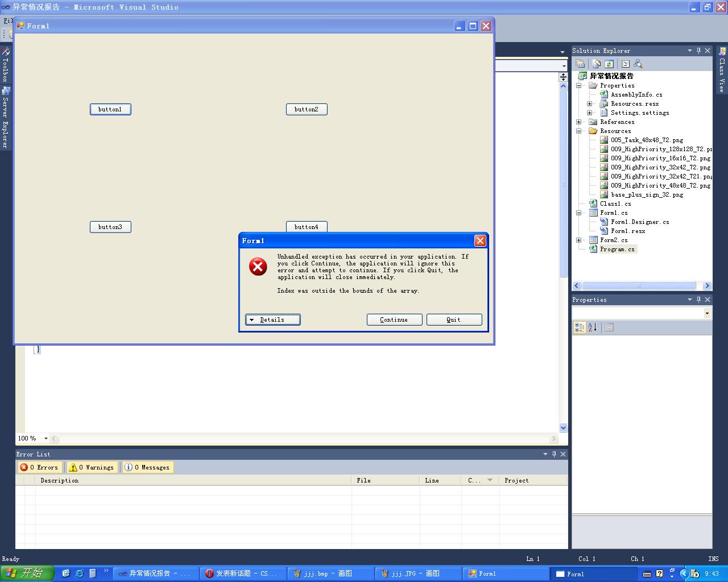This screenshot has width=728, height=582.
Task: Select base_plus_sign_32.png resource
Action: (647, 194)
